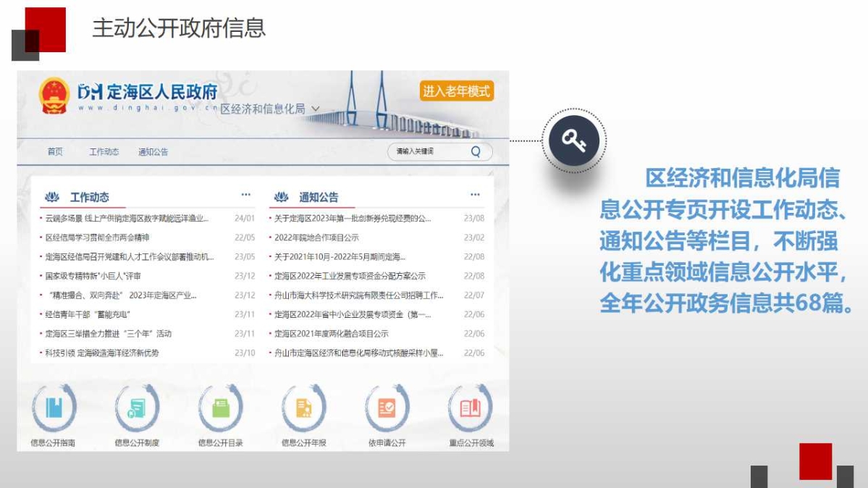The height and width of the screenshot is (488, 868).
Task: Click the dark key icon circle
Action: [573, 140]
